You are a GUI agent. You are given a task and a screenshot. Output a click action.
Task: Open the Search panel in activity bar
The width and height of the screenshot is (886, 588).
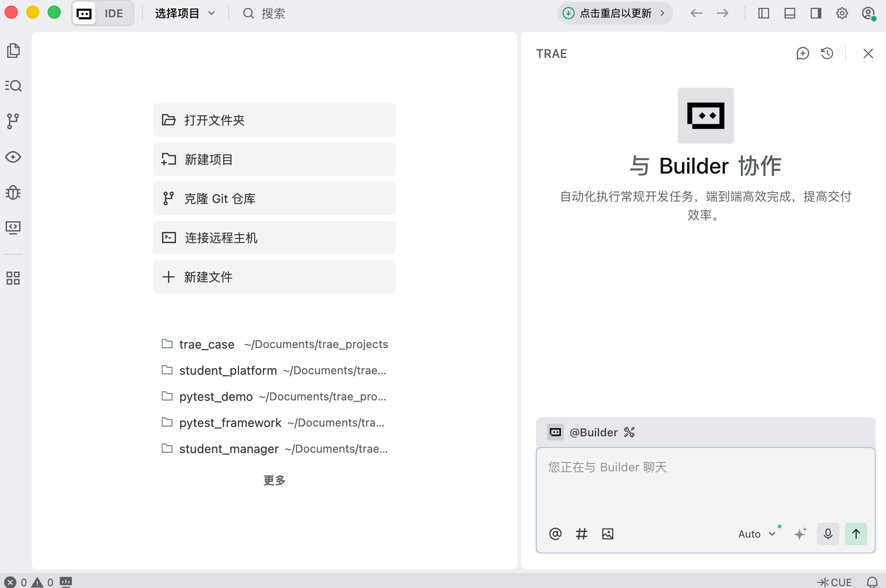coord(14,86)
